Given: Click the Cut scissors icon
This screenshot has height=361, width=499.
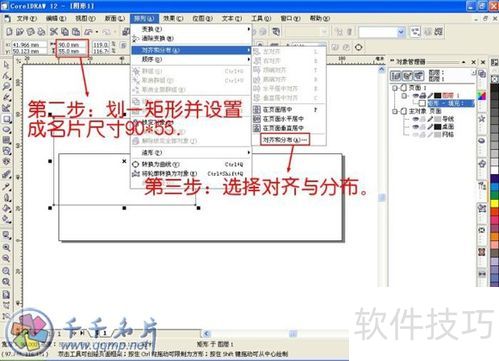Looking at the screenshot, I should (x=54, y=32).
